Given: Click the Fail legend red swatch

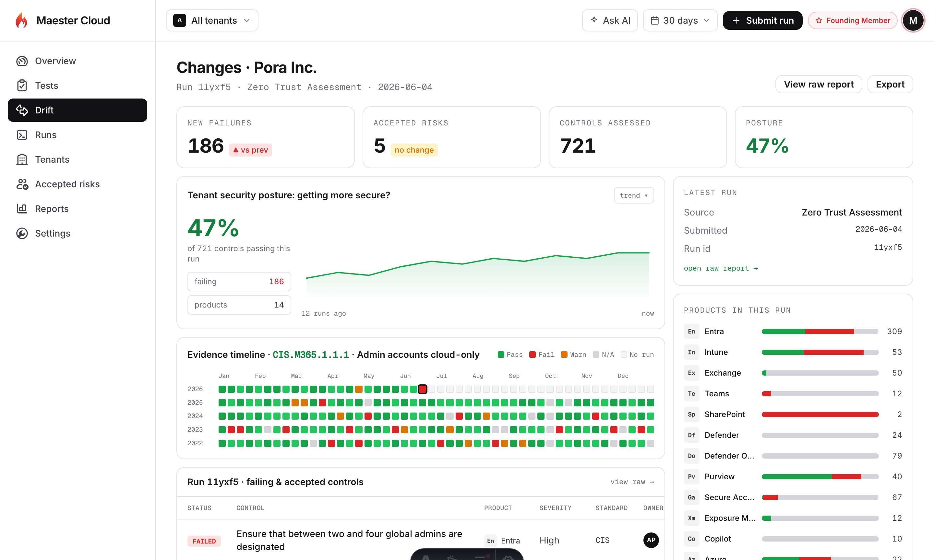Looking at the screenshot, I should 532,354.
